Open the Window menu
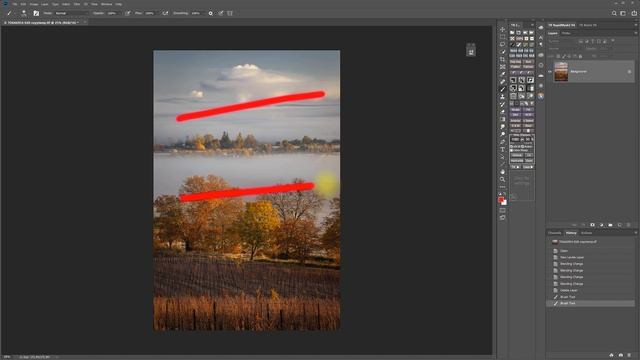The height and width of the screenshot is (360, 640). (x=106, y=4)
